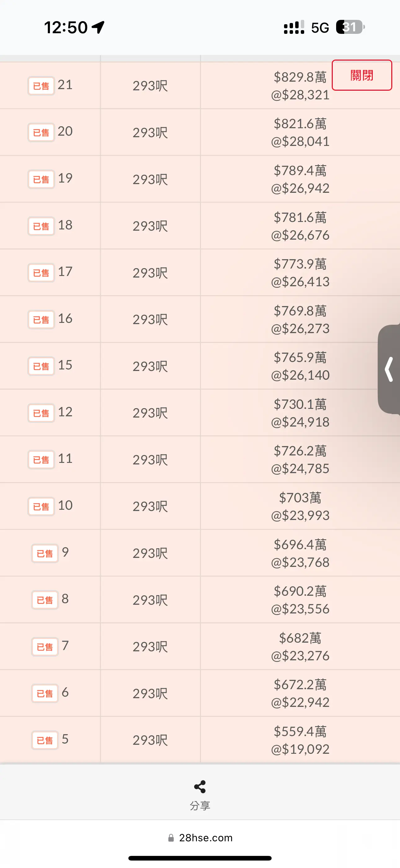
Task: Tap the share icon
Action: pyautogui.click(x=200, y=787)
